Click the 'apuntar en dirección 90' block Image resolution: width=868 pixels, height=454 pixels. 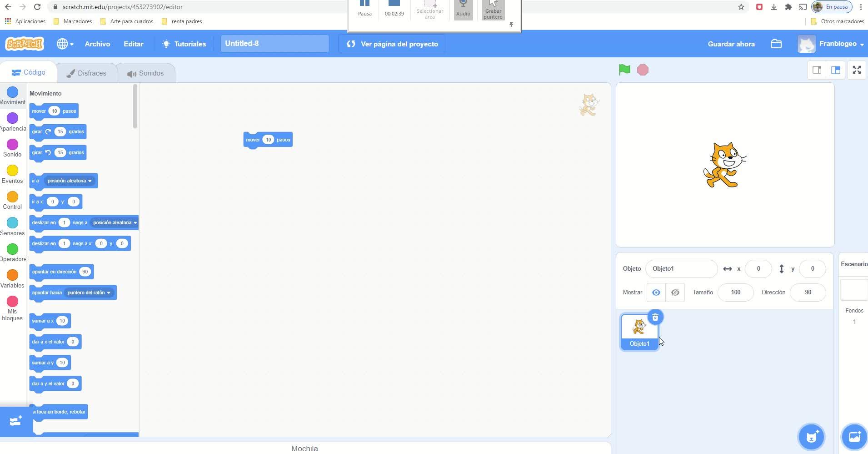[61, 272]
